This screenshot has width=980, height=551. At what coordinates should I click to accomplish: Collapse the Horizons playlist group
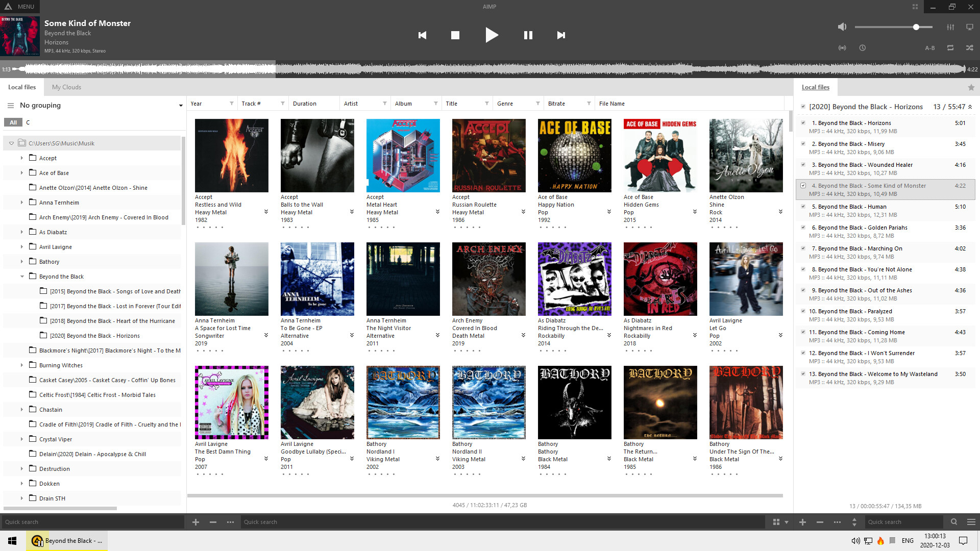pos(970,107)
